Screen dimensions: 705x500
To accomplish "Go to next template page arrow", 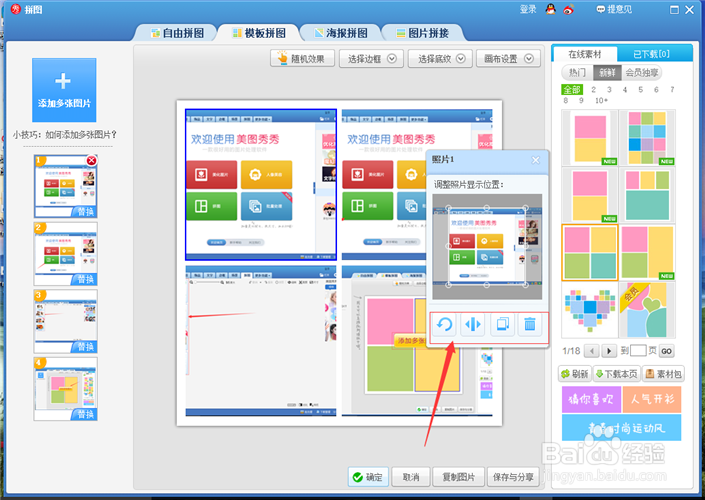I will click(x=609, y=351).
